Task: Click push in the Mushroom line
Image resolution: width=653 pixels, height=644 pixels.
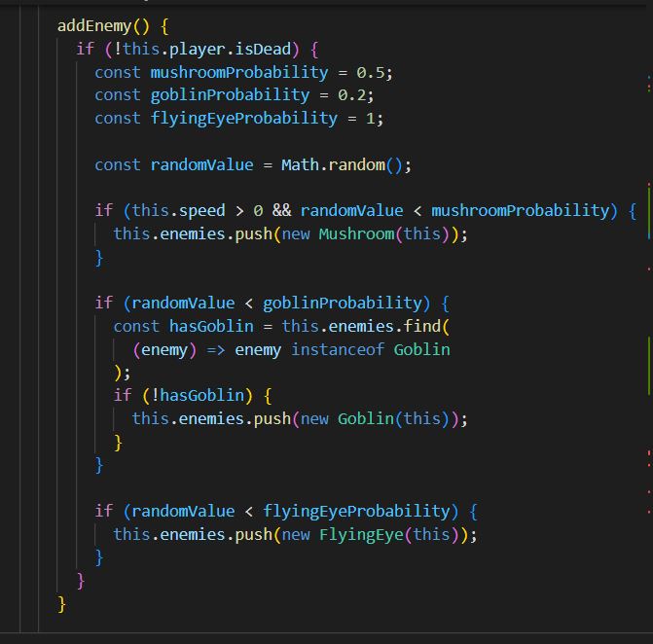Action: pyautogui.click(x=254, y=234)
